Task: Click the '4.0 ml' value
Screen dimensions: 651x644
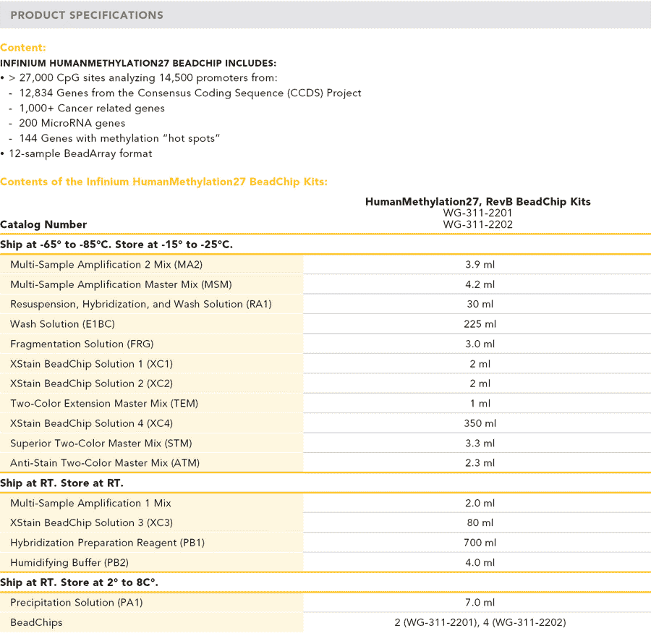Action: [480, 563]
